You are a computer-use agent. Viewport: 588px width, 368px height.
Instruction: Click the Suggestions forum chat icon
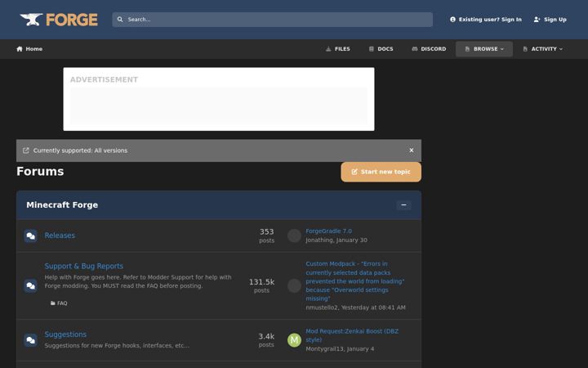pyautogui.click(x=31, y=340)
